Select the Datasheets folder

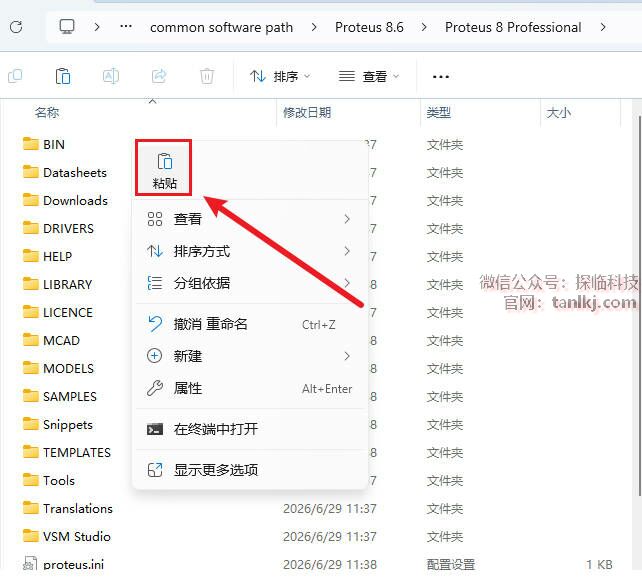click(x=65, y=172)
